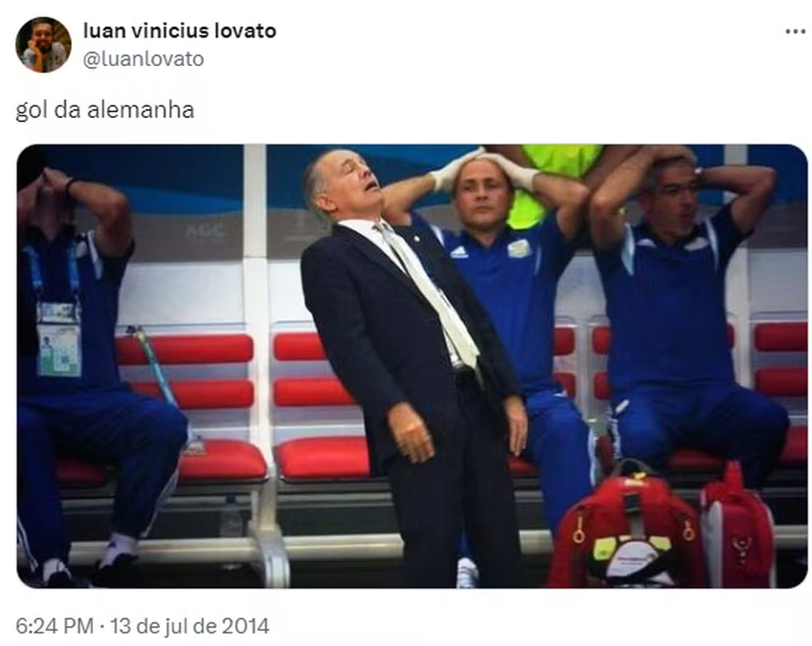Click luan vinicius lovato's profile avatar
Screen dimensions: 812x646
click(44, 45)
